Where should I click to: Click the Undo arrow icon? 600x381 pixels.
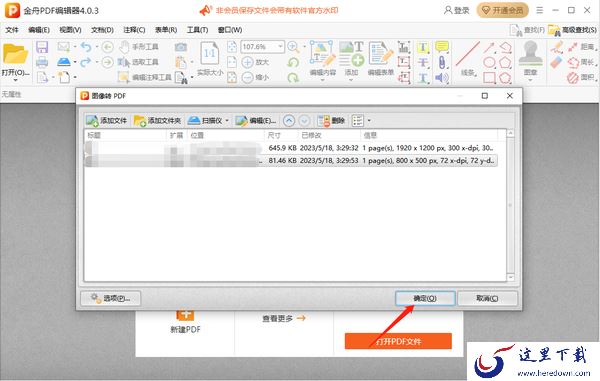coord(86,47)
